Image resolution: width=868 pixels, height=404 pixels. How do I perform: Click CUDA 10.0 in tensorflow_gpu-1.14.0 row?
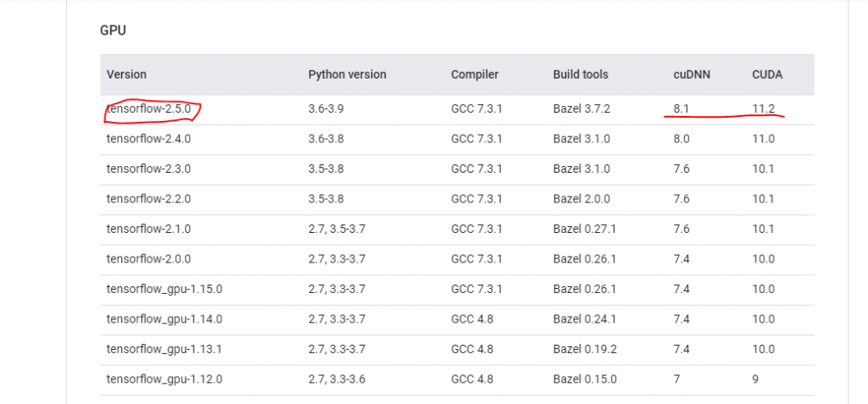[x=764, y=318]
